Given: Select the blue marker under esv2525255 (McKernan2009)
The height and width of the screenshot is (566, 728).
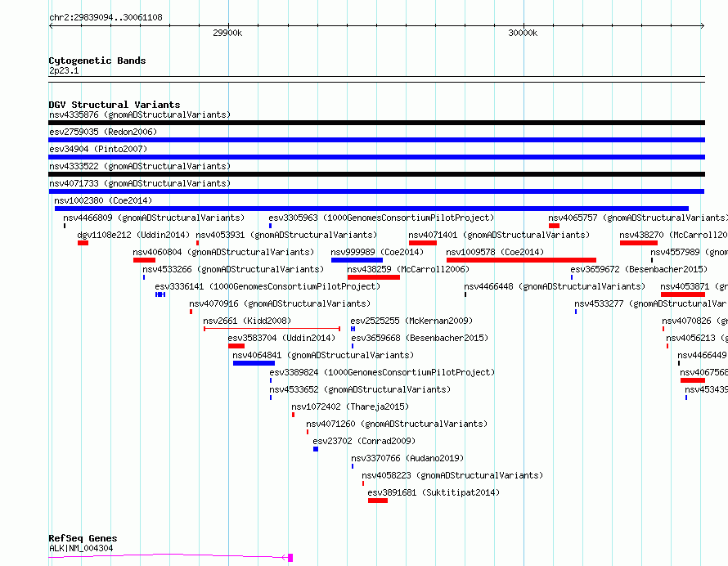Looking at the screenshot, I should tap(353, 329).
